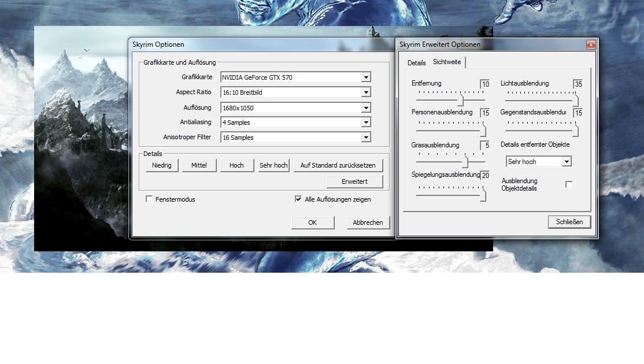Click the Gegenstandsausblendung slider thumb
The height and width of the screenshot is (364, 644).
576,131
